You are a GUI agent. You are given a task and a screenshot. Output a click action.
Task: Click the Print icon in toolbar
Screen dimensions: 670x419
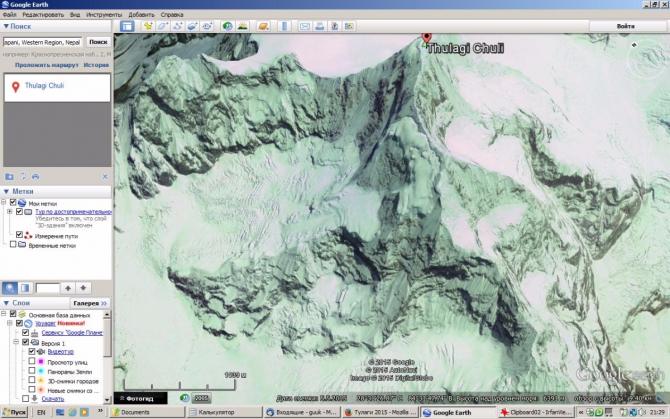click(x=320, y=26)
